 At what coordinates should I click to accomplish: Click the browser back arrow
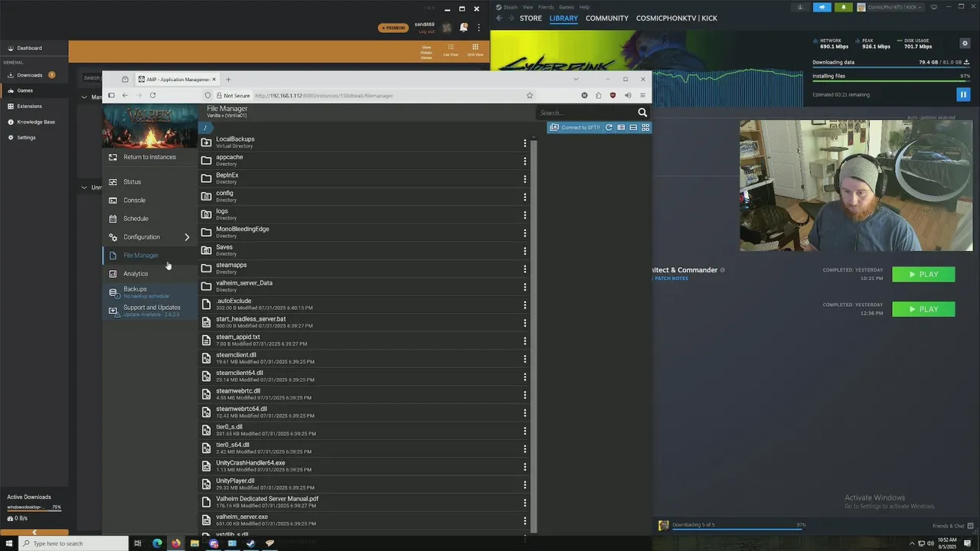click(x=125, y=96)
